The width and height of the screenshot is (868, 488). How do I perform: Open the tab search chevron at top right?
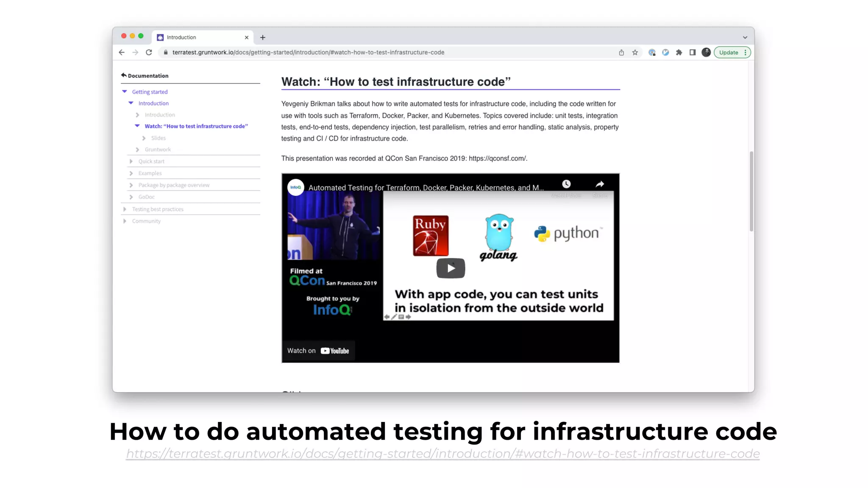click(x=745, y=37)
